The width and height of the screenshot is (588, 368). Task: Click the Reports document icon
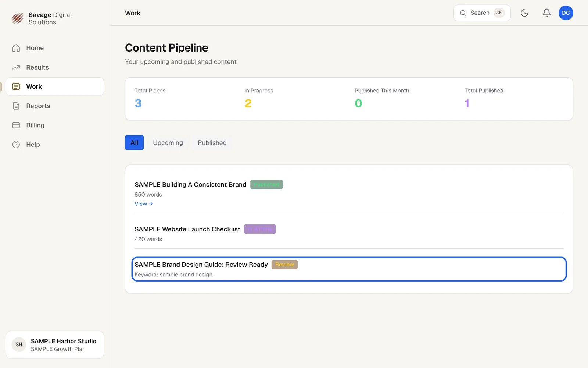[16, 106]
